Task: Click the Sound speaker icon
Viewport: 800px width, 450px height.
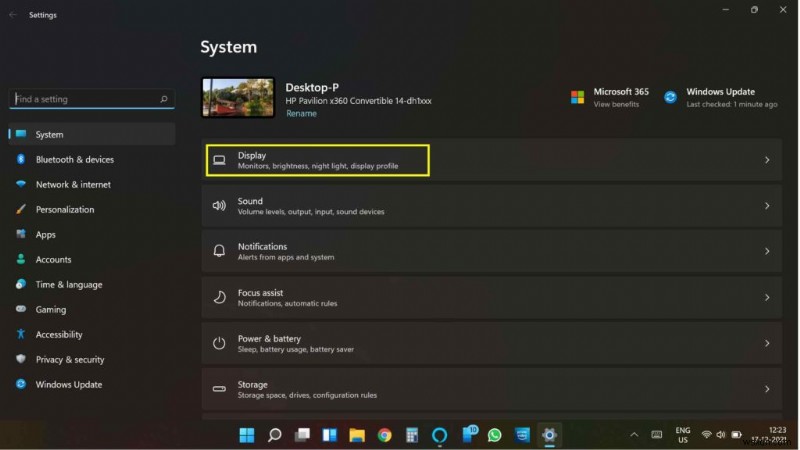Action: (x=219, y=206)
